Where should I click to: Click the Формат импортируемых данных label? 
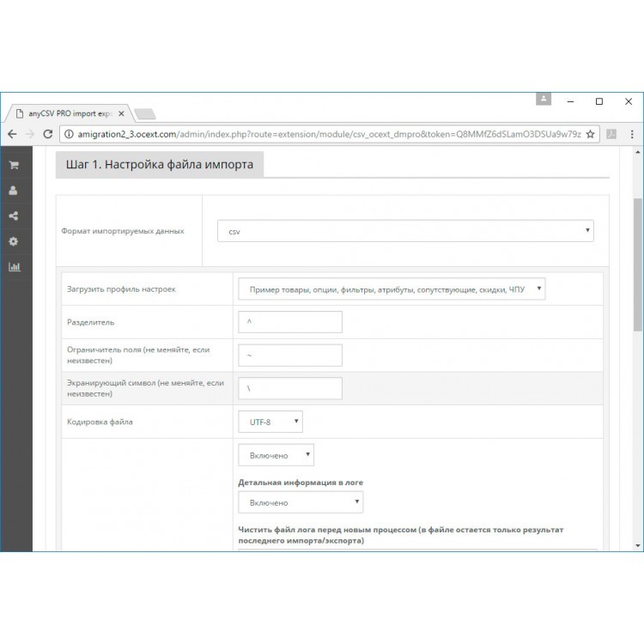[123, 231]
